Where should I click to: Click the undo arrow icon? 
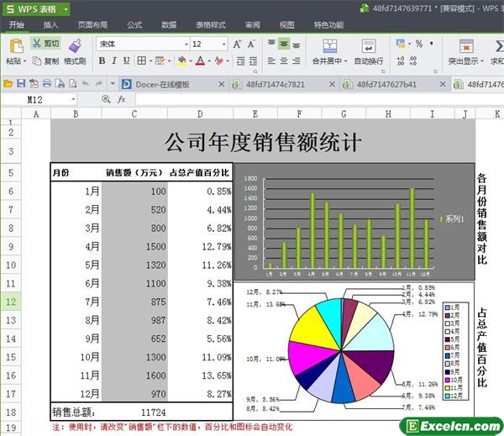85,84
